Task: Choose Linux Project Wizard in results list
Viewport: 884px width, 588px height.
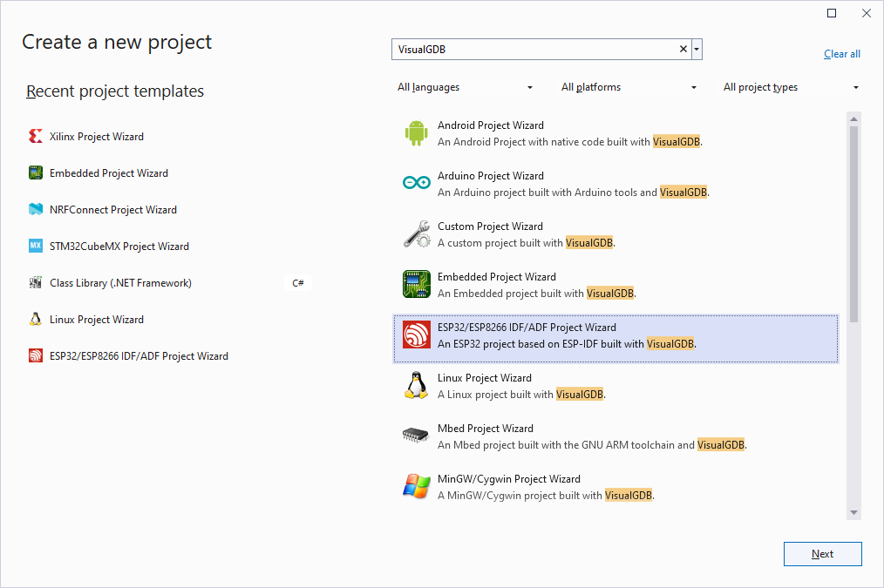Action: point(615,386)
